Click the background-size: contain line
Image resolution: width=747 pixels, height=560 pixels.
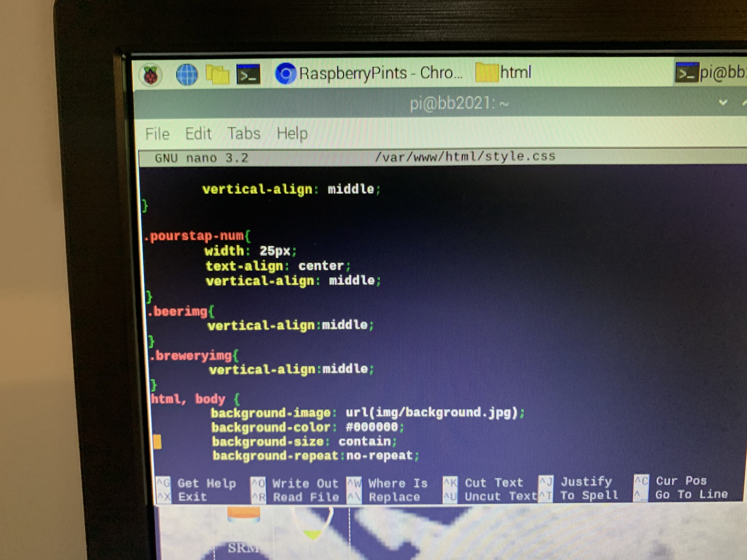(x=305, y=441)
